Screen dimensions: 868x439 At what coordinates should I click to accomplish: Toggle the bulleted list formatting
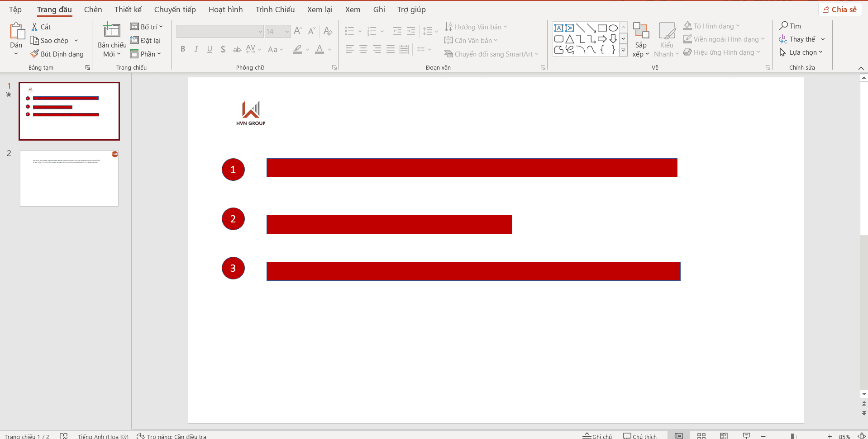349,31
